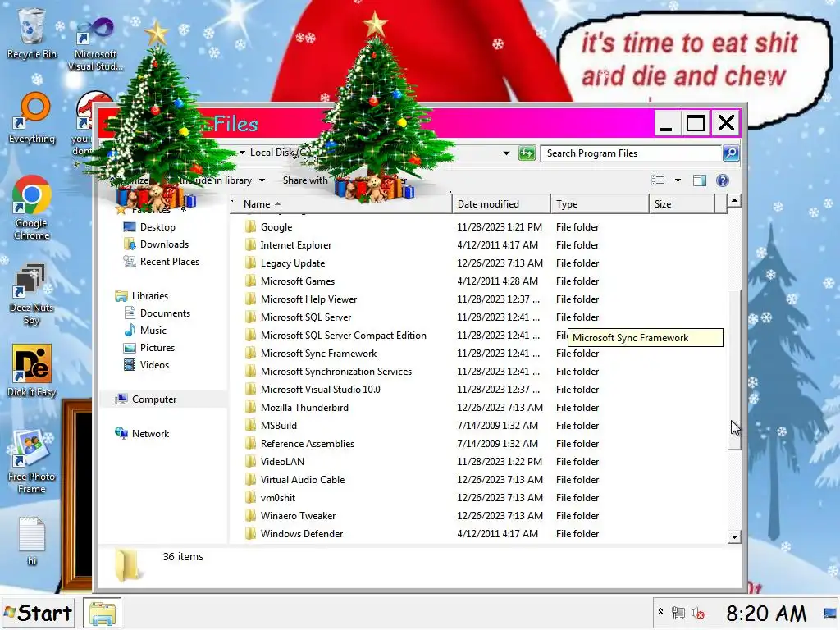The height and width of the screenshot is (630, 840).
Task: Select the Reference Assemblies folder
Action: (308, 444)
